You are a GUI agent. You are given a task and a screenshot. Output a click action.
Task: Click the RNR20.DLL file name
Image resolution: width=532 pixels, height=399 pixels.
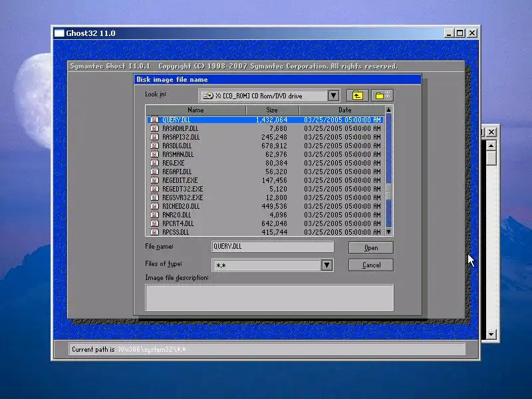coord(176,215)
